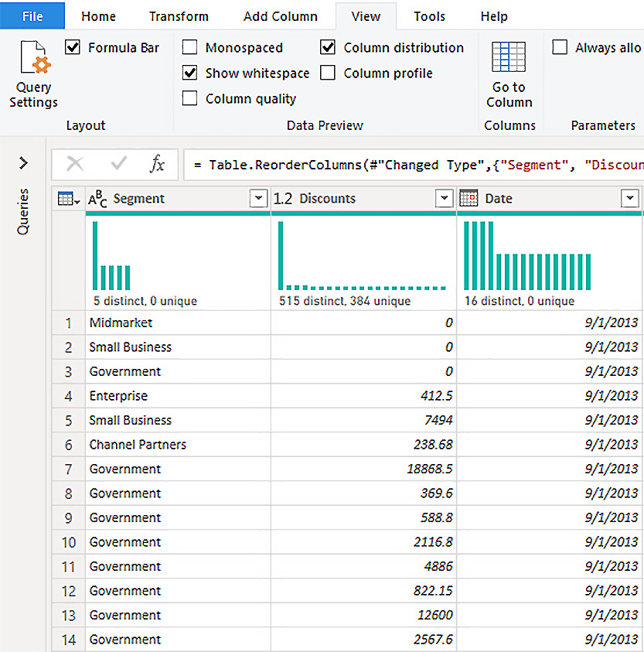The width and height of the screenshot is (644, 652).
Task: Expand the Queries pane chevron
Action: coord(23,163)
